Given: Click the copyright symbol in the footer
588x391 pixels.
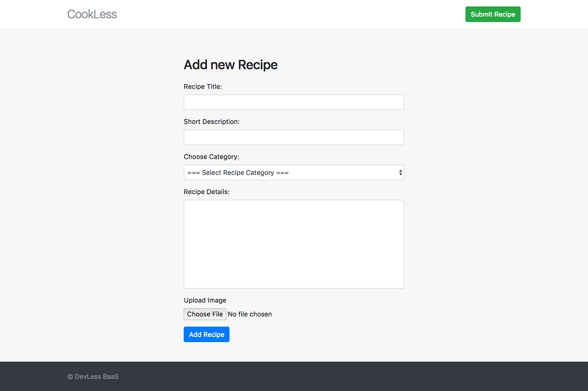Looking at the screenshot, I should pyautogui.click(x=69, y=376).
